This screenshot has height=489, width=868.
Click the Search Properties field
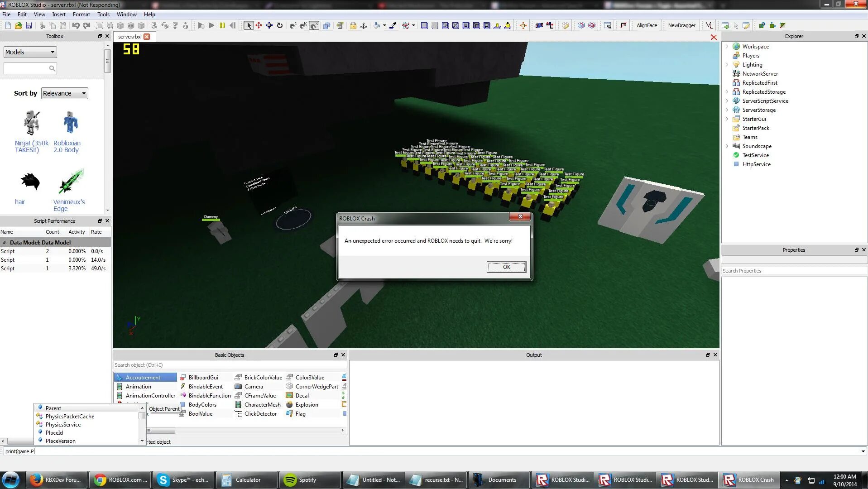tap(794, 271)
